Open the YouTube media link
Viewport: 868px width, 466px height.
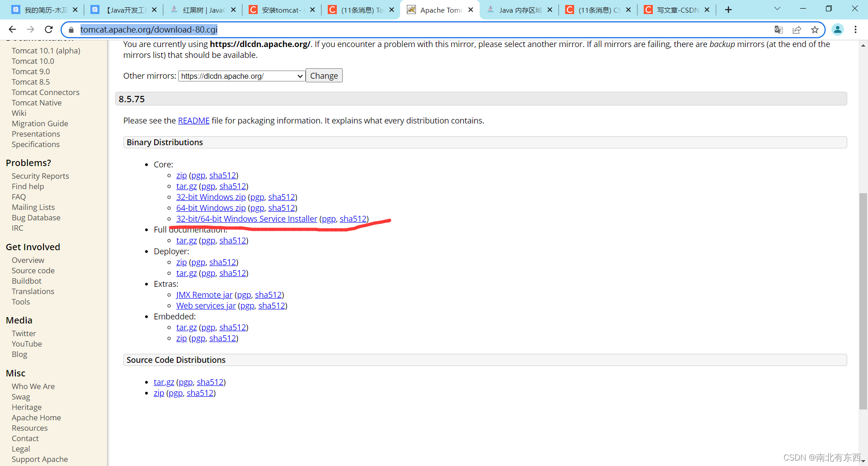coord(27,344)
